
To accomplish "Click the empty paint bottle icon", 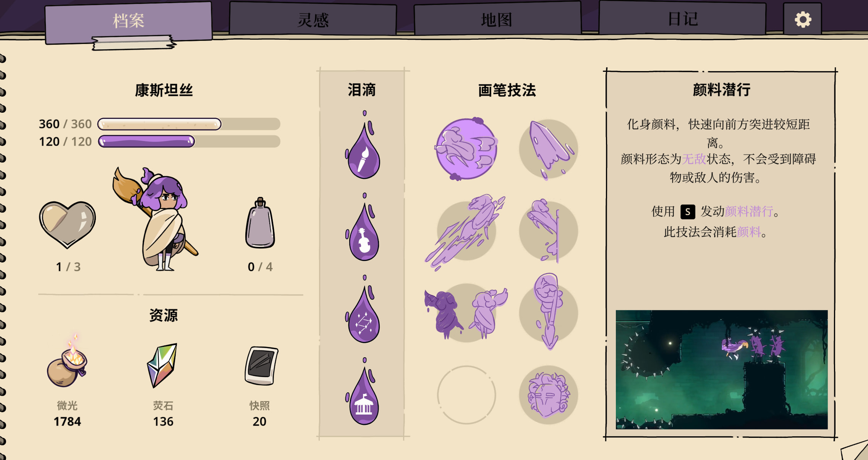I will [260, 223].
